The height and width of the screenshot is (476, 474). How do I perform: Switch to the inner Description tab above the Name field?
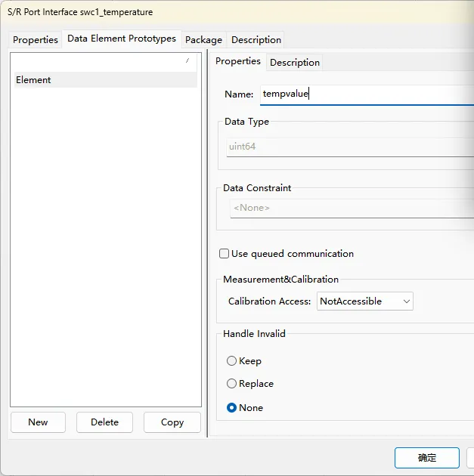coord(295,63)
